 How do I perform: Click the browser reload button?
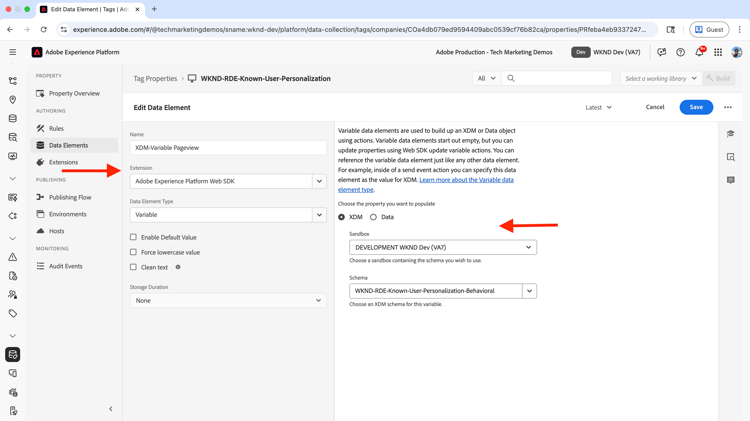[44, 30]
